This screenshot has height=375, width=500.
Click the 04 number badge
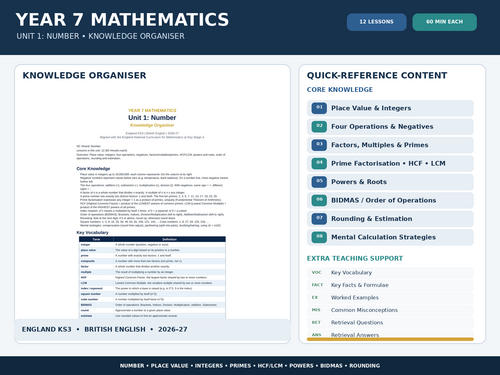[x=319, y=163]
